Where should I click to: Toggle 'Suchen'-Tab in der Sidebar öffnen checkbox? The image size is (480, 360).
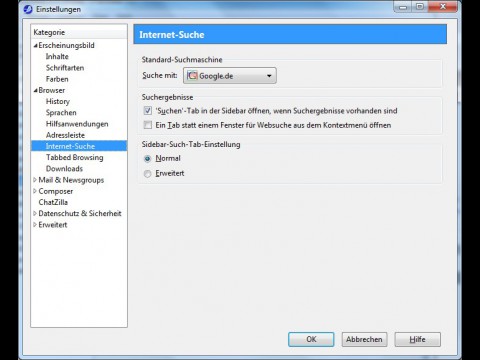point(147,110)
